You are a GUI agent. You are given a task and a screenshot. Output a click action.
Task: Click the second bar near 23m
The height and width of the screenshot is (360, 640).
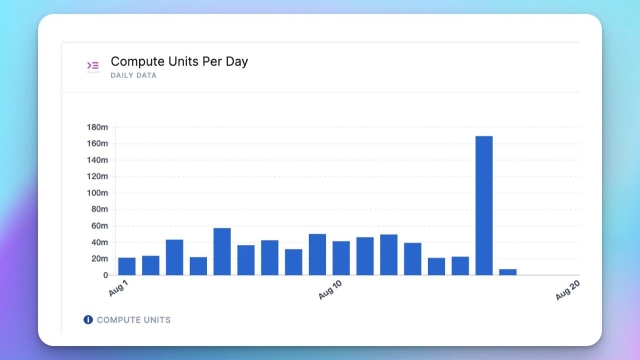pos(151,265)
